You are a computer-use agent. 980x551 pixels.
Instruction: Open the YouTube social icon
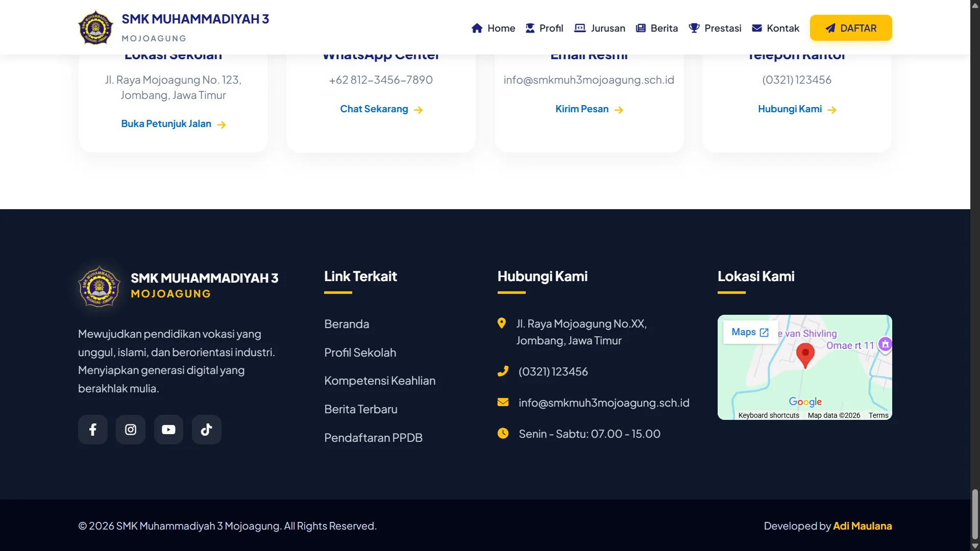click(x=168, y=430)
